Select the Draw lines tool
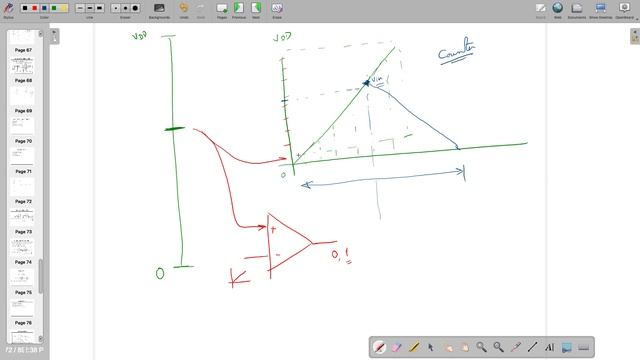Viewport: 640px width, 360px height. [532, 347]
